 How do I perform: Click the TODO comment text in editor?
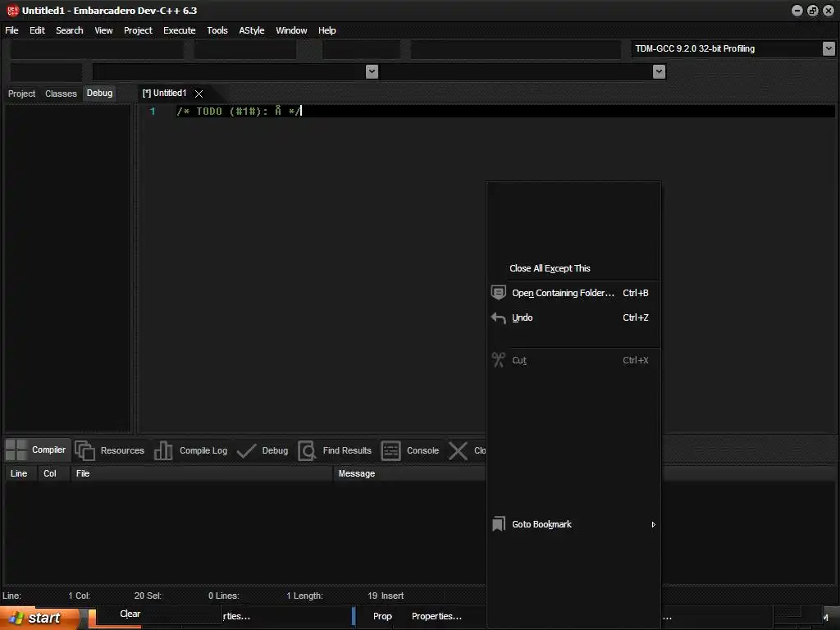(239, 112)
